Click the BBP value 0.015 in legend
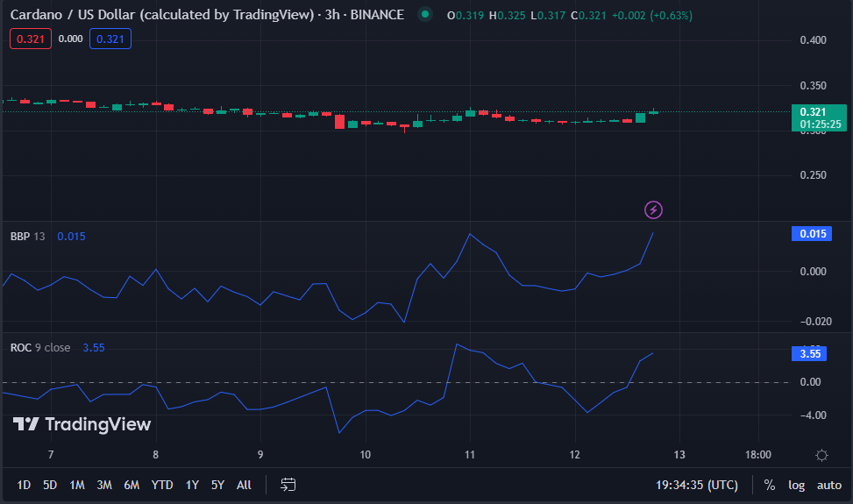853x504 pixels. pyautogui.click(x=71, y=237)
